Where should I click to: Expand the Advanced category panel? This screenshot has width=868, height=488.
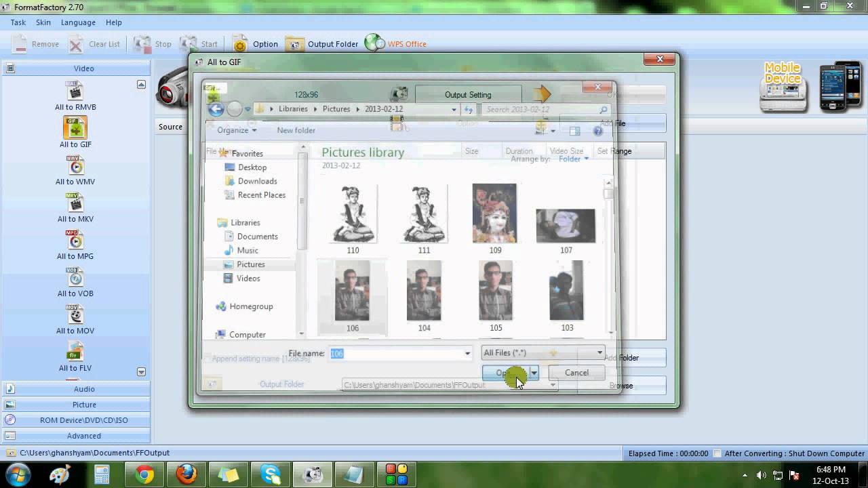(x=76, y=436)
